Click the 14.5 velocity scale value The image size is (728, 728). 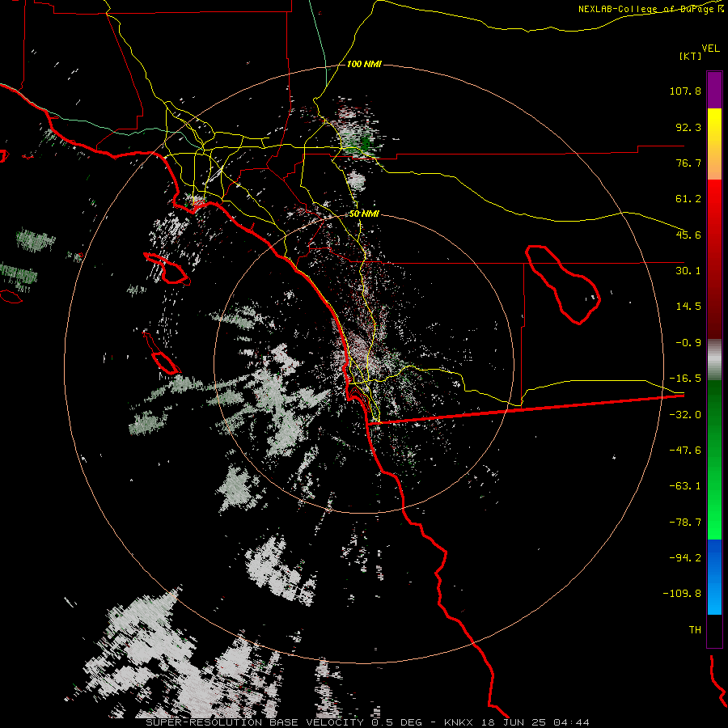coord(688,307)
